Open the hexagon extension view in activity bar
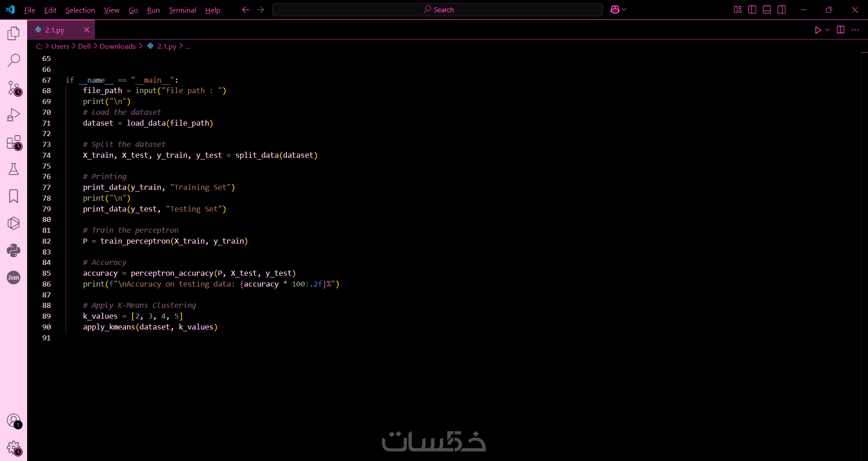Viewport: 868px width, 461px height. pyautogui.click(x=14, y=223)
